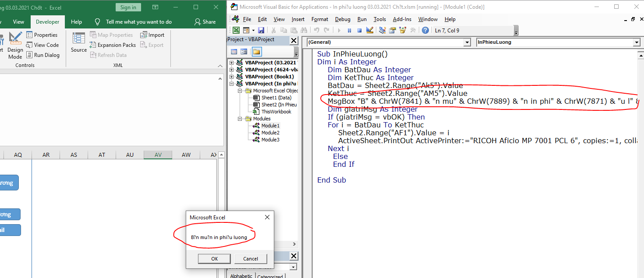Image resolution: width=644 pixels, height=278 pixels.
Task: Open the Debug menu
Action: pyautogui.click(x=343, y=19)
